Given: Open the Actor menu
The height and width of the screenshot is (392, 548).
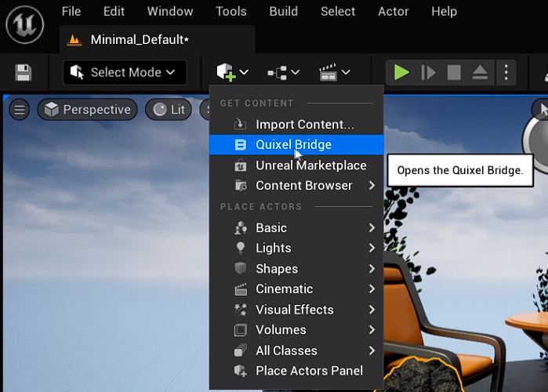Looking at the screenshot, I should click(394, 12).
